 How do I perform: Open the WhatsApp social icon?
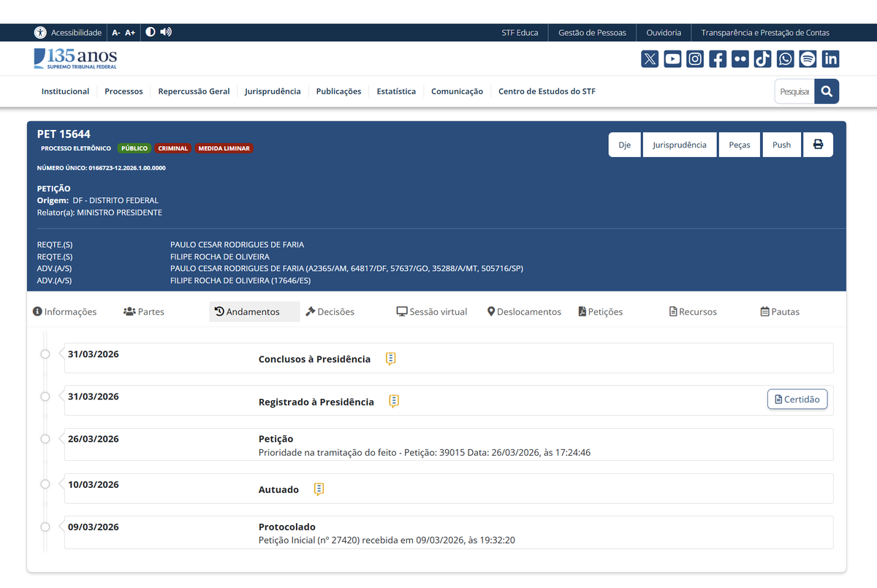(x=786, y=59)
